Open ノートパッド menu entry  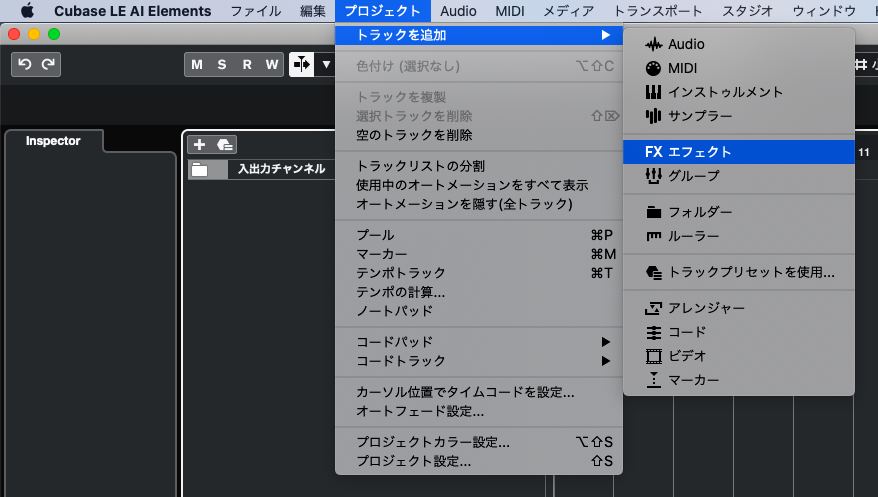(x=479, y=311)
